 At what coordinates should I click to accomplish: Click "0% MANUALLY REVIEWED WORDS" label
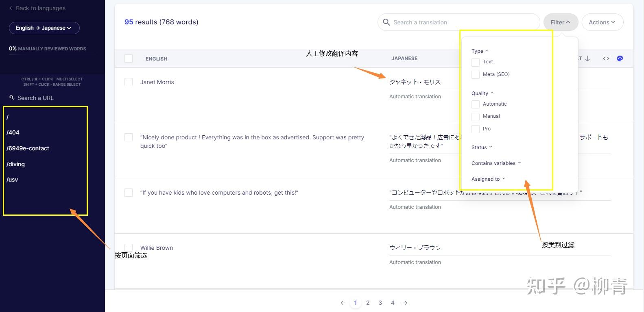[48, 49]
